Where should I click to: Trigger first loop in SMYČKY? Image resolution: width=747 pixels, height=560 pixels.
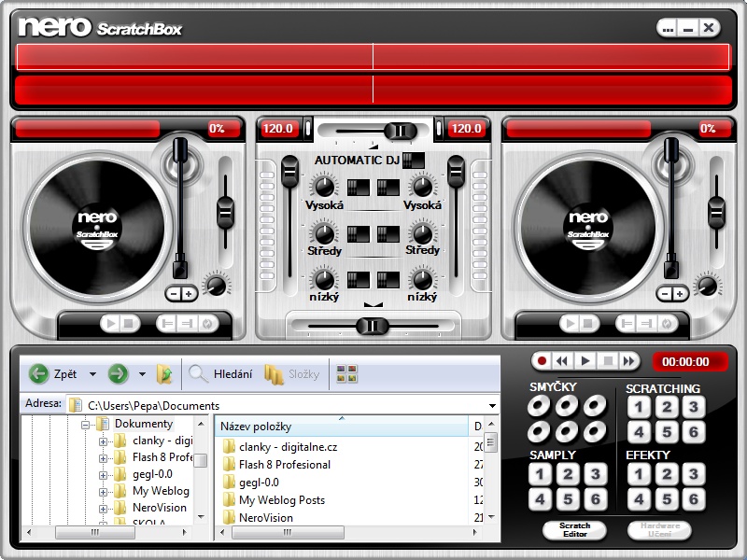click(539, 406)
